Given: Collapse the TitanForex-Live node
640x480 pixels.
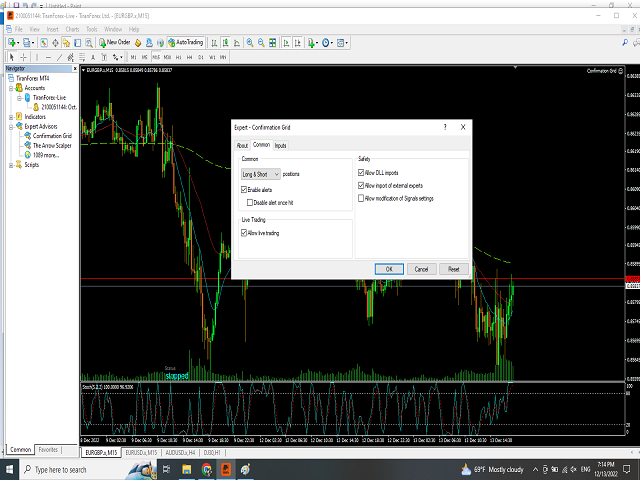Looking at the screenshot, I should 19,98.
